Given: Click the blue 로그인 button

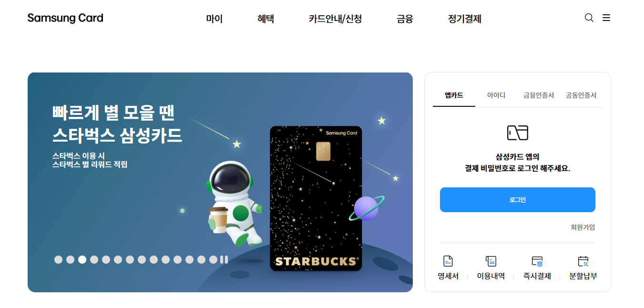Looking at the screenshot, I should (x=518, y=200).
